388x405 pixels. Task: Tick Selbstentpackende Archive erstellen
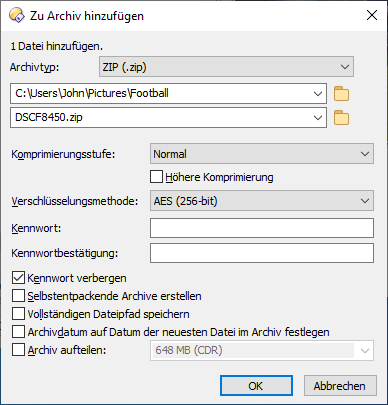[x=18, y=296]
